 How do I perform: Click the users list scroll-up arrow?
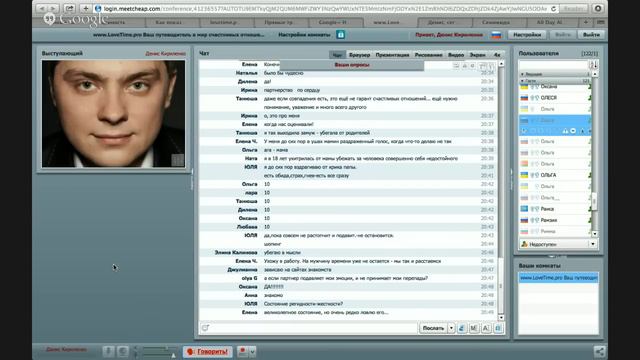[595, 74]
